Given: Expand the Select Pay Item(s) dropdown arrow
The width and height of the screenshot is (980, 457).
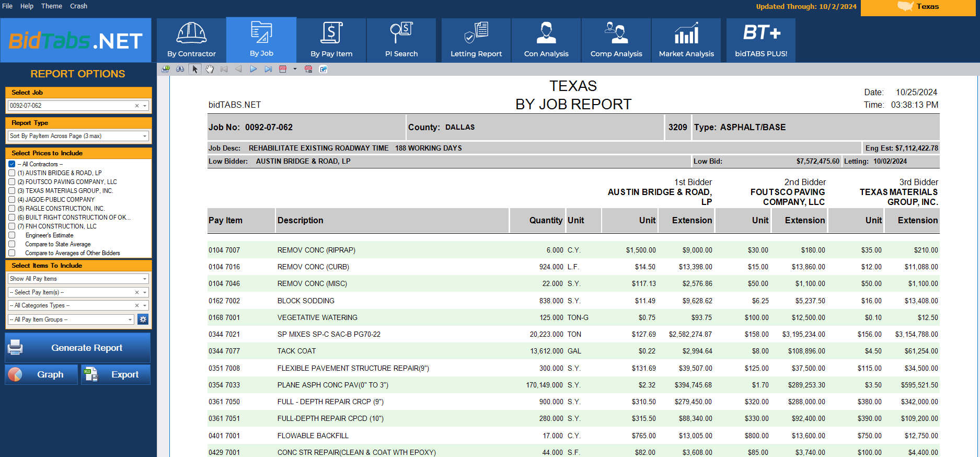Looking at the screenshot, I should 145,292.
